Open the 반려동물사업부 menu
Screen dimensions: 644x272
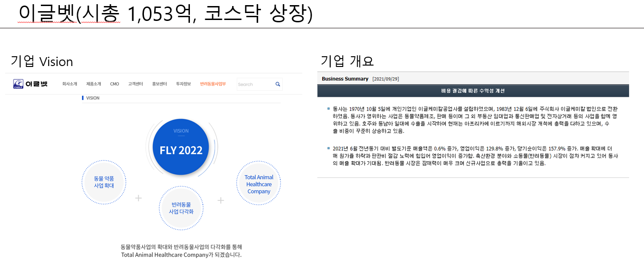[x=213, y=84]
